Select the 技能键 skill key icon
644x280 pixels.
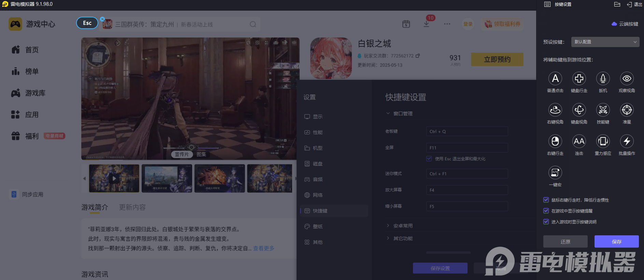[603, 110]
